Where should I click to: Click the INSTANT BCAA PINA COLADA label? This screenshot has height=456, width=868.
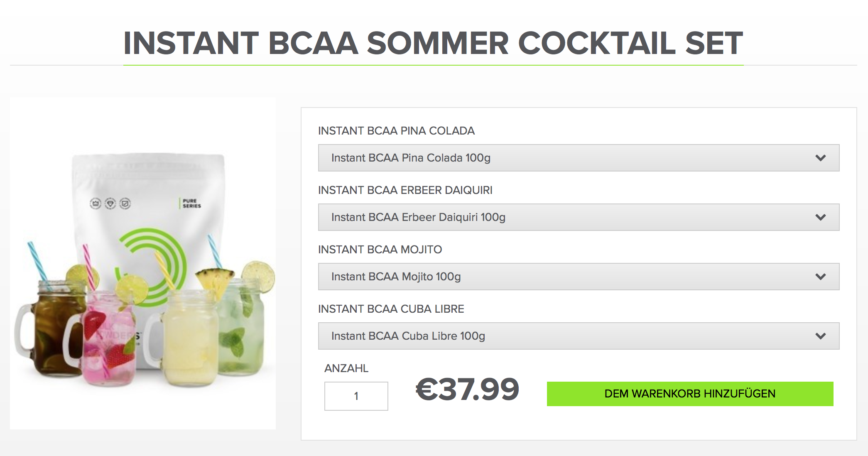[x=396, y=131]
